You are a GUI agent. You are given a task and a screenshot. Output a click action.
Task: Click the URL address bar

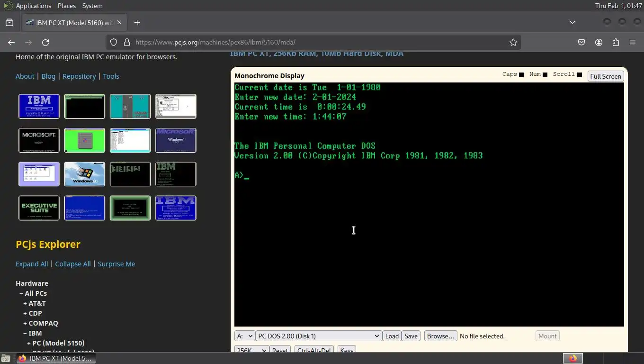coord(313,42)
